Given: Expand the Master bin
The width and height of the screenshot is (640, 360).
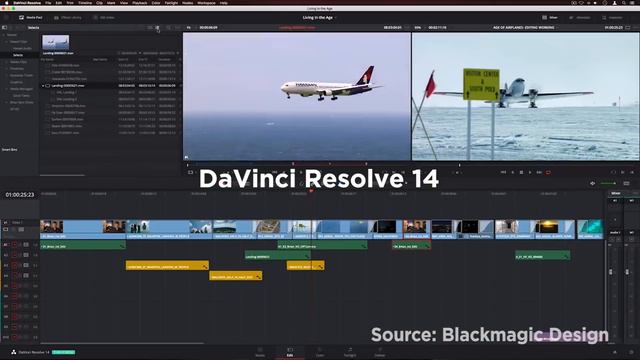Looking at the screenshot, I should (x=4, y=35).
